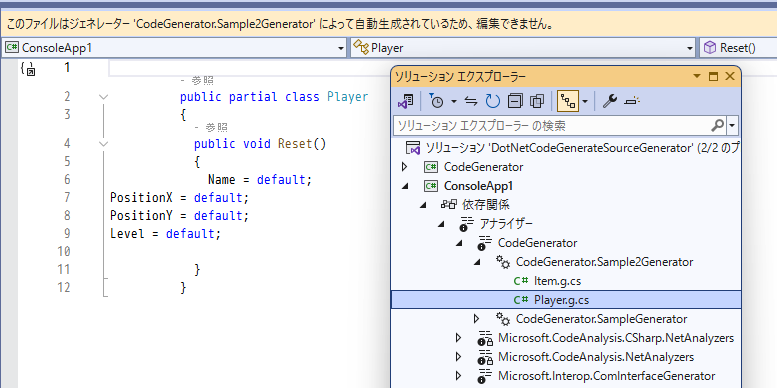This screenshot has width=777, height=388.
Task: Collapse the Reset() method code fold
Action: [103, 144]
